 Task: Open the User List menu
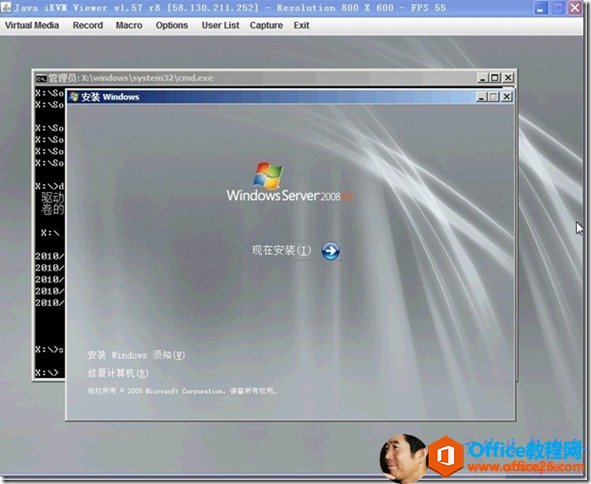220,25
